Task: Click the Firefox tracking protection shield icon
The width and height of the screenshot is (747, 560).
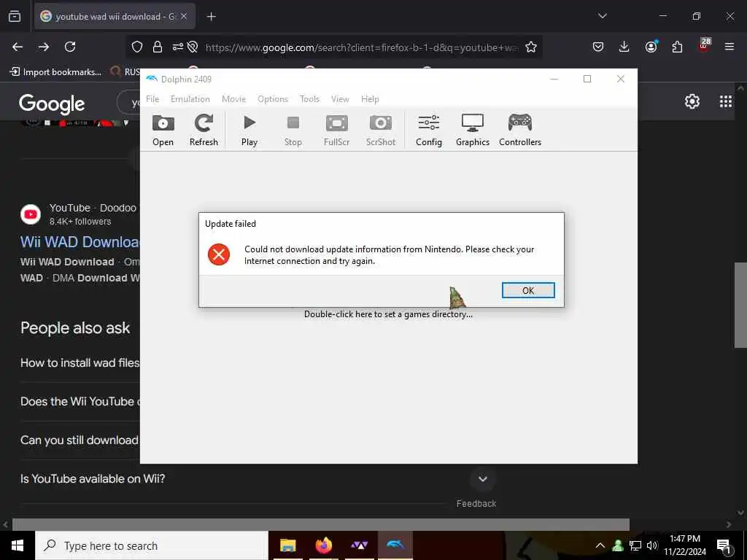Action: tap(137, 47)
